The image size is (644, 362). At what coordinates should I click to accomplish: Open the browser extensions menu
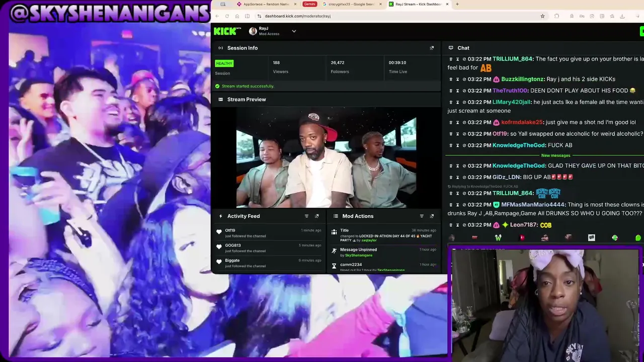click(x=556, y=16)
